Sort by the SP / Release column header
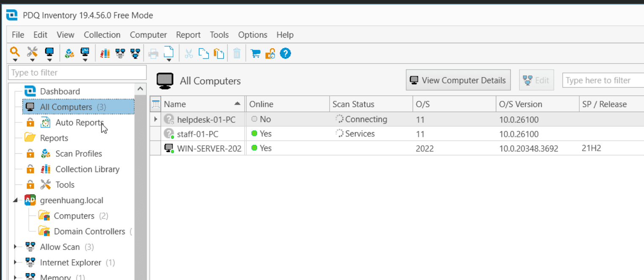The height and width of the screenshot is (280, 644). [611, 104]
